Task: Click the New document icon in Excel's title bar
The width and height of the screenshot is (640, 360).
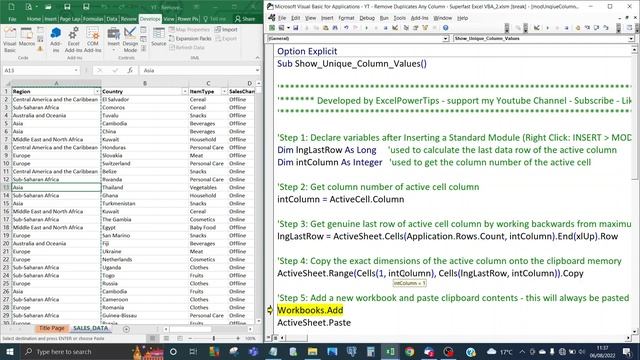Action: pos(11,7)
